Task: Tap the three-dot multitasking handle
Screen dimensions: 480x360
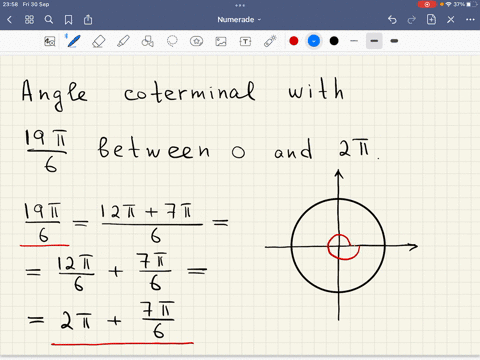Action: (x=240, y=5)
